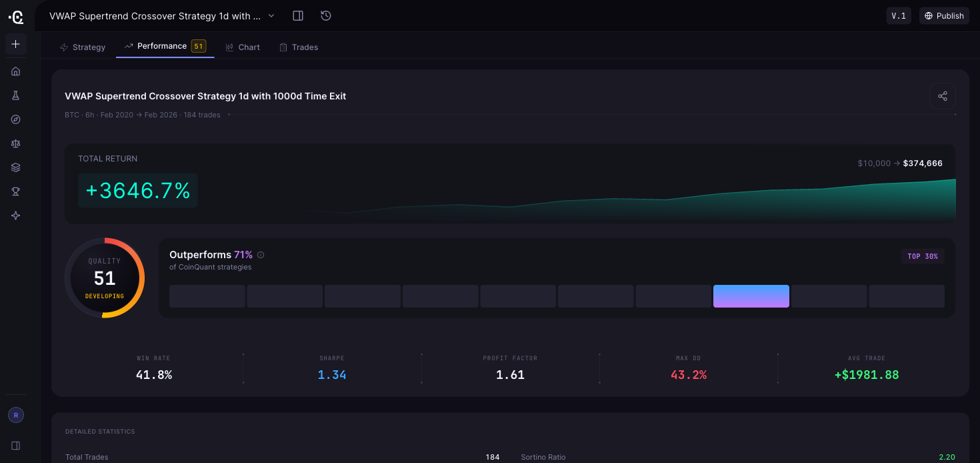Click the R user avatar
This screenshot has height=463, width=980.
click(x=16, y=415)
